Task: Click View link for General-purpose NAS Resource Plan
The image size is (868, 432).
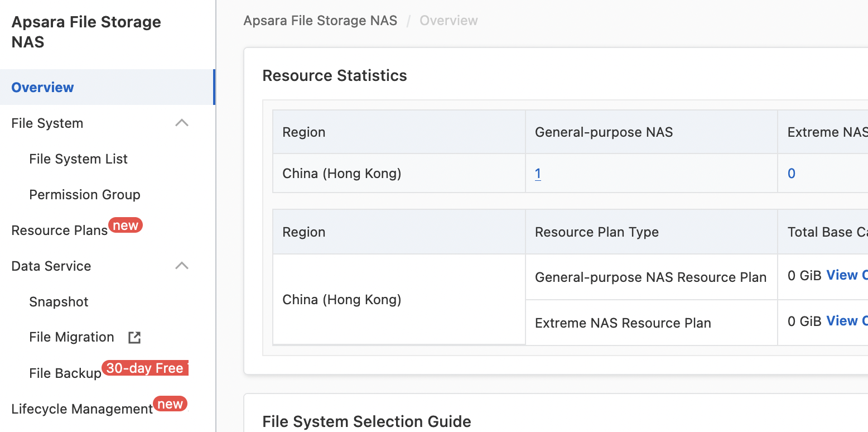Action: pyautogui.click(x=847, y=275)
